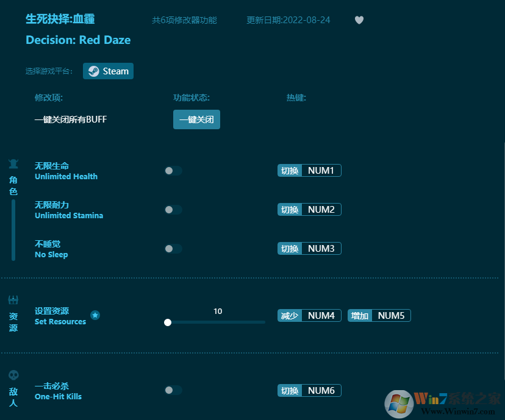
Task: Enable the No Sleep toggle
Action: (173, 249)
